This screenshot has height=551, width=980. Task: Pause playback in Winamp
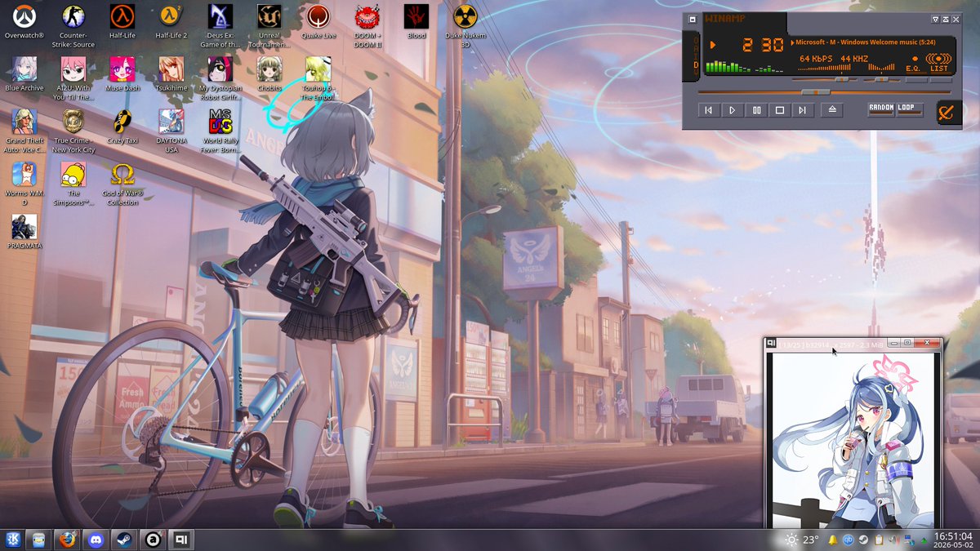pos(756,109)
